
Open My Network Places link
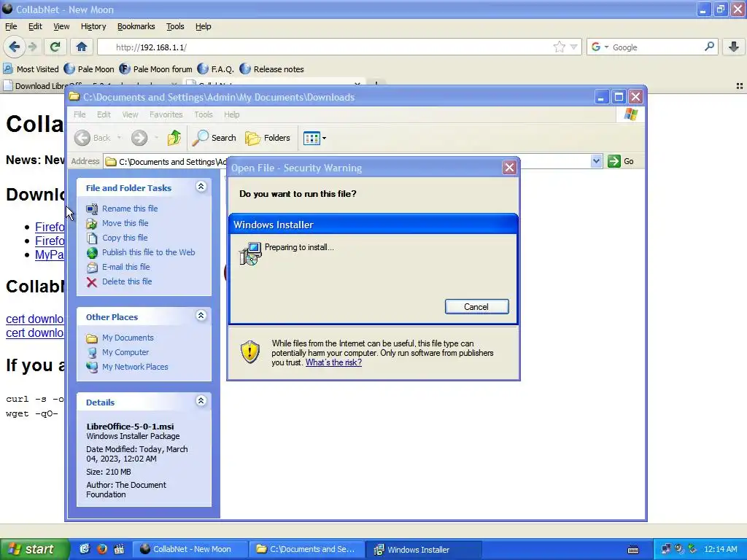tap(135, 367)
